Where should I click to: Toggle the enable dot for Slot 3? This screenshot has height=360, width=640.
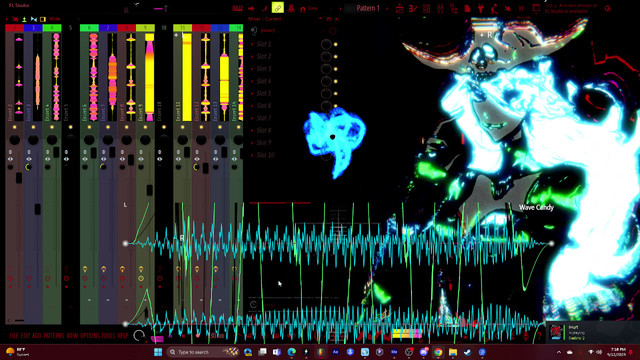336,69
